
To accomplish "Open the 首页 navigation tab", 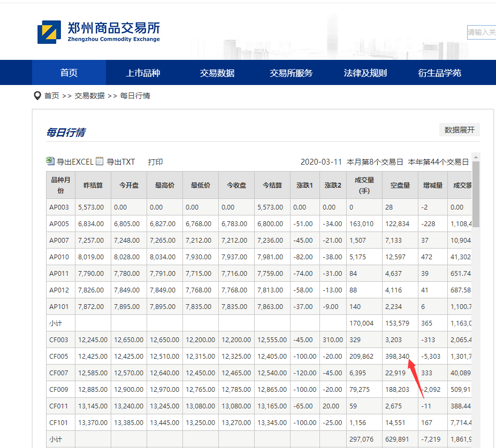I will tap(69, 72).
